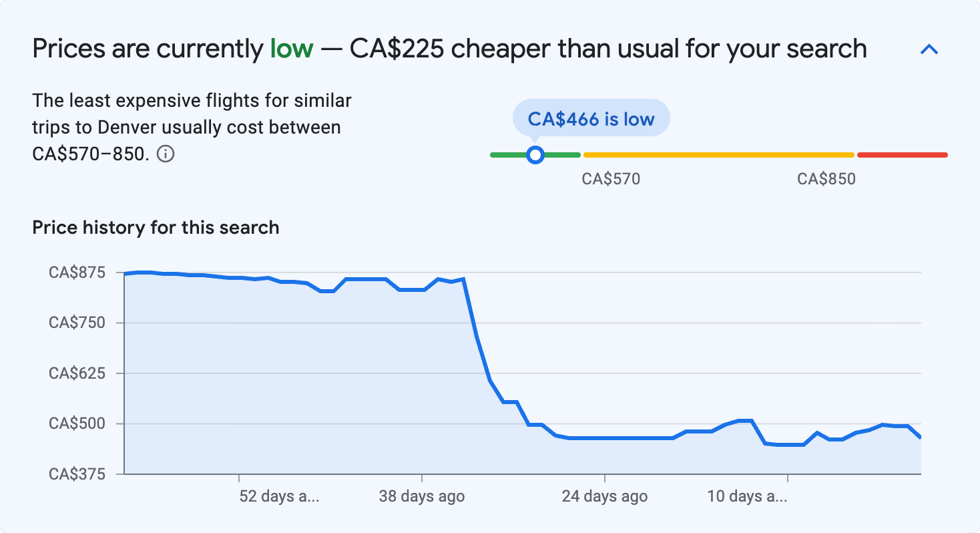Click the 'CA$466 is low' tooltip bubble
Screen dimensions: 980x533
click(x=591, y=118)
